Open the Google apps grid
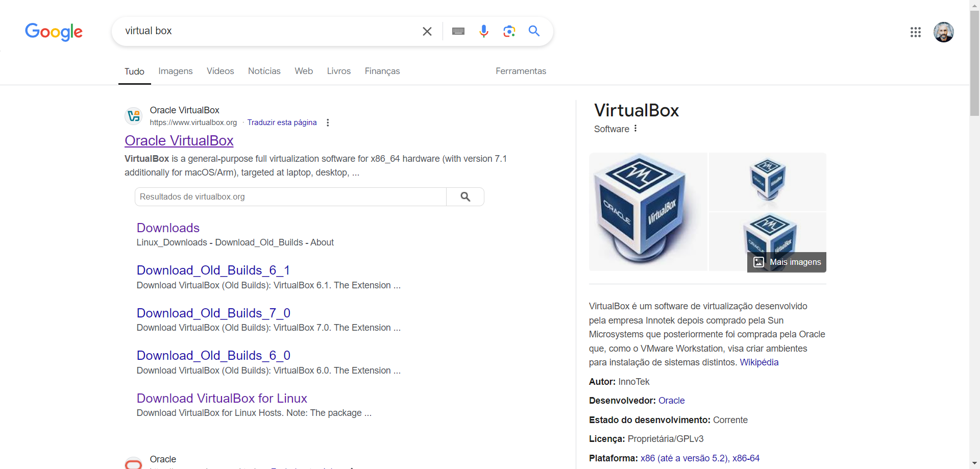 (916, 32)
